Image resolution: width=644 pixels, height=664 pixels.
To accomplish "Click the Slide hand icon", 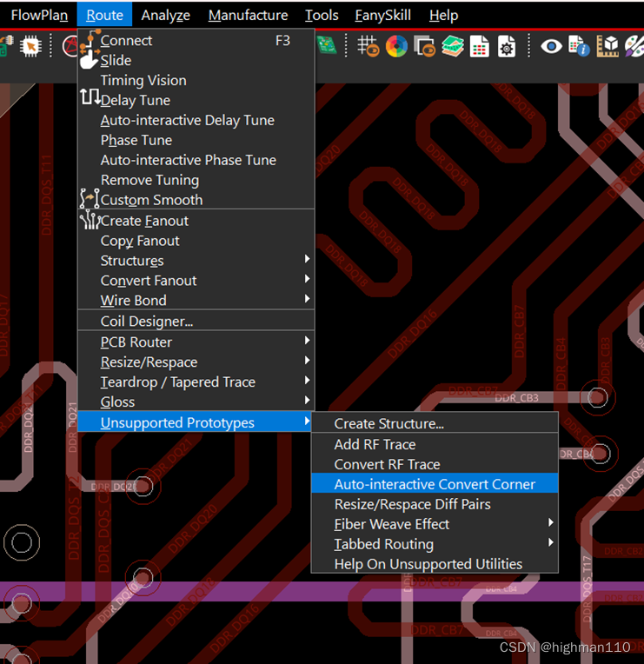I will click(x=90, y=60).
